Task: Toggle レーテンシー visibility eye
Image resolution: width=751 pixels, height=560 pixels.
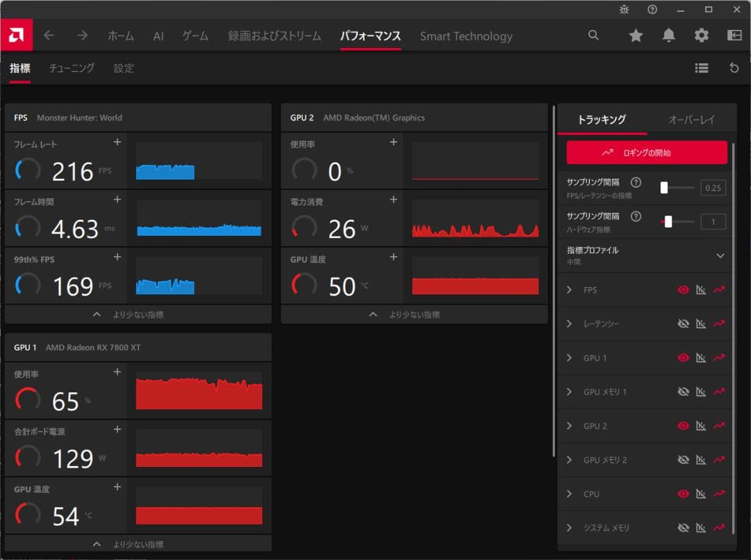Action: tap(684, 324)
